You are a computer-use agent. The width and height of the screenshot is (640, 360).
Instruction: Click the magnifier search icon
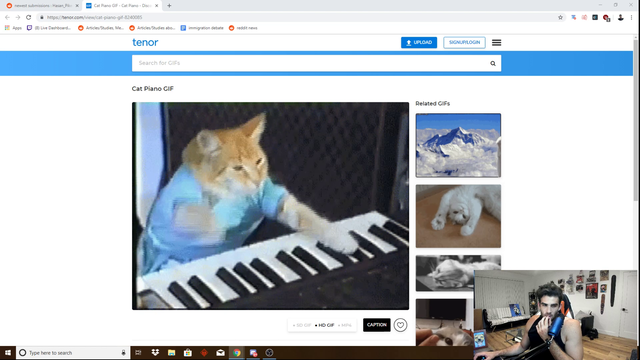pos(493,63)
